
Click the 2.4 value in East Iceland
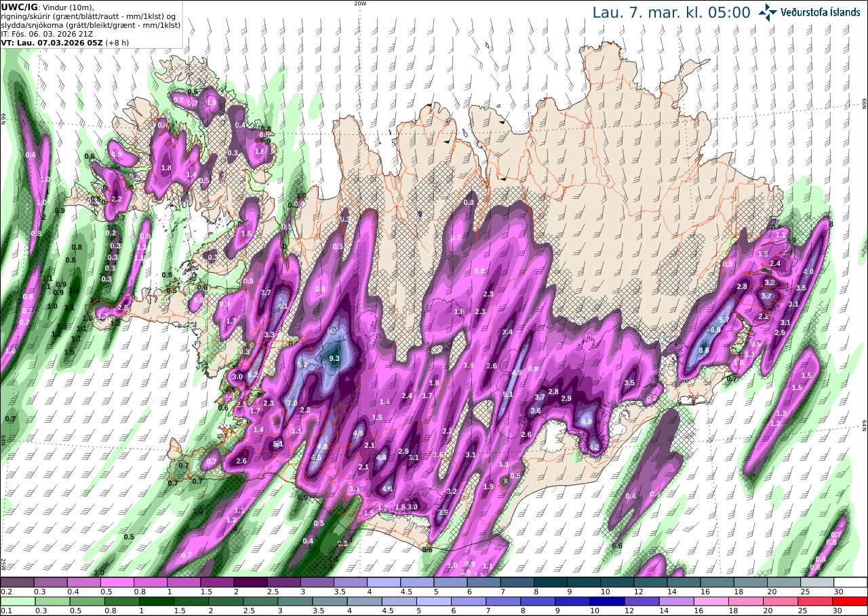click(x=775, y=263)
